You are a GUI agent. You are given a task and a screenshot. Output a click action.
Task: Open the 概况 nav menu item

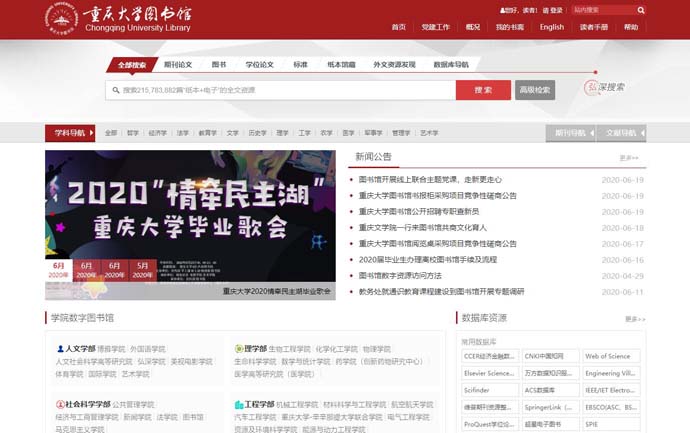tap(473, 27)
